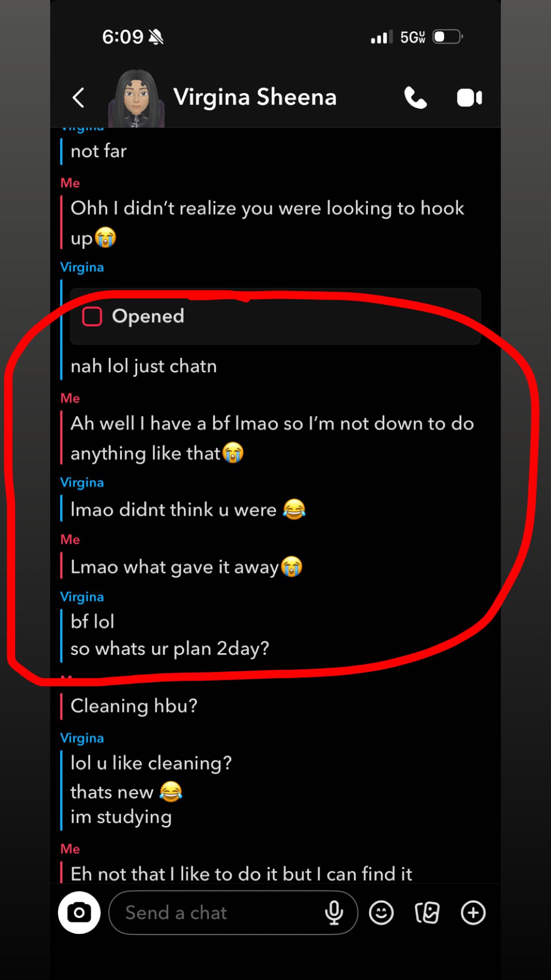Start a voice call with Virgina Sheena
This screenshot has width=551, height=980.
pos(415,98)
